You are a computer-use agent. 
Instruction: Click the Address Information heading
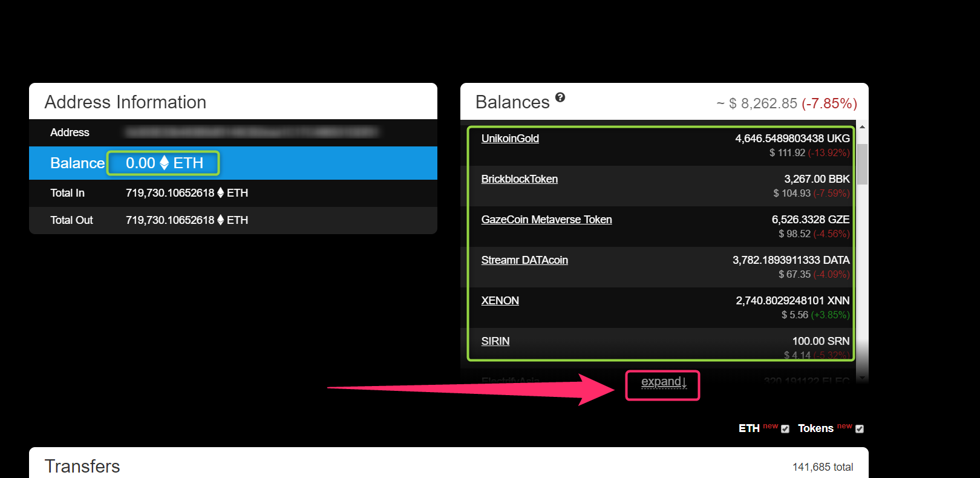[125, 102]
